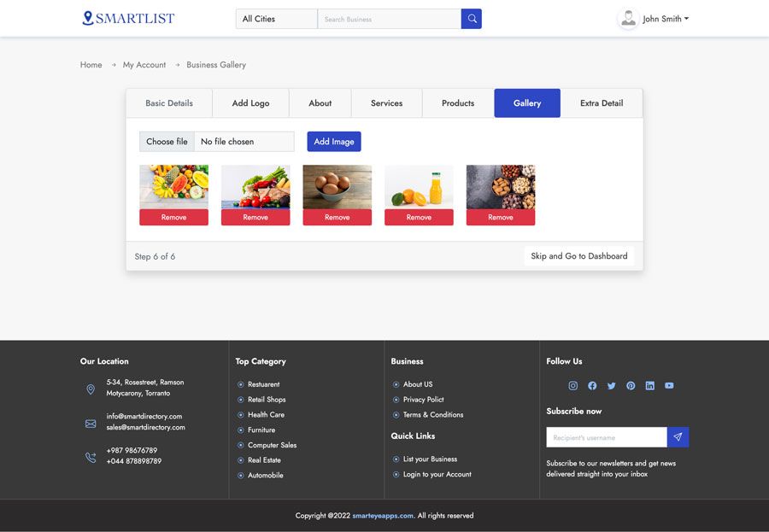Open the LinkedIn icon under Follow Us

coord(650,385)
